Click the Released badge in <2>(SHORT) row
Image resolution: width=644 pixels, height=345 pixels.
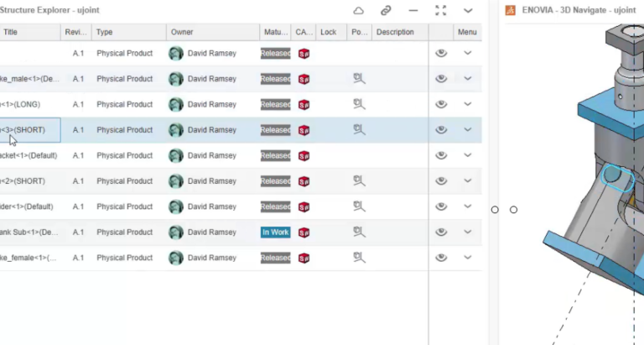click(276, 181)
